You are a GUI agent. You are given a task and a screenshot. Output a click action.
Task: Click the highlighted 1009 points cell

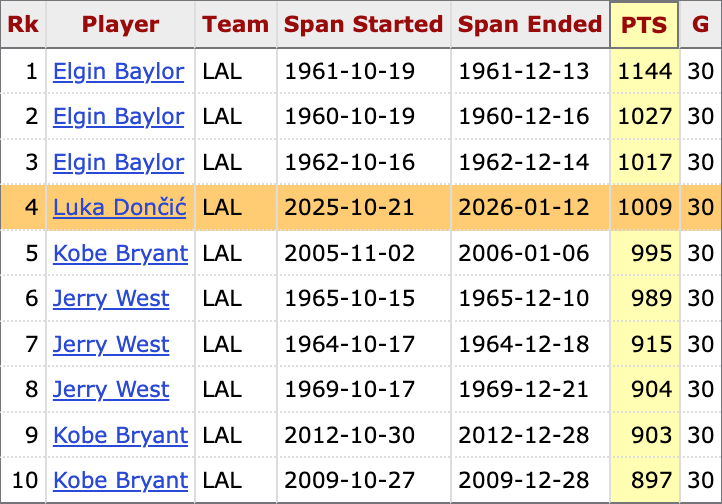pos(644,208)
